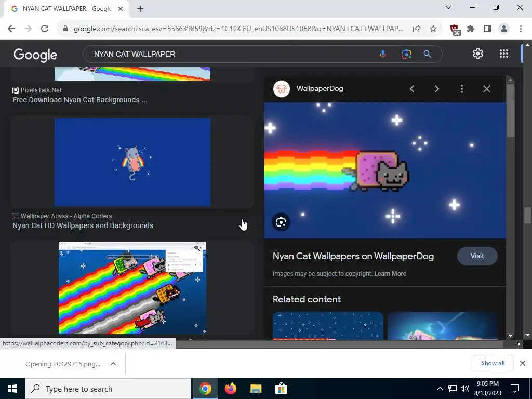Image resolution: width=532 pixels, height=399 pixels.
Task: Open Firefox from the taskbar
Action: (230, 389)
